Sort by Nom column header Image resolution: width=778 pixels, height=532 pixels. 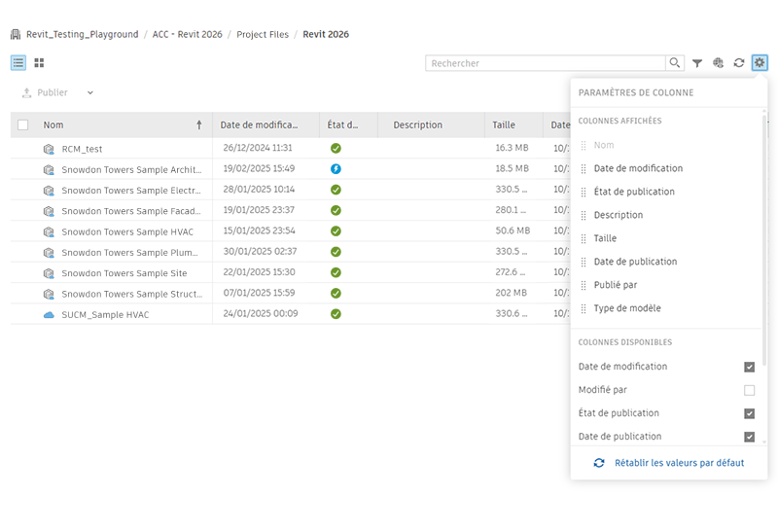[x=53, y=125]
